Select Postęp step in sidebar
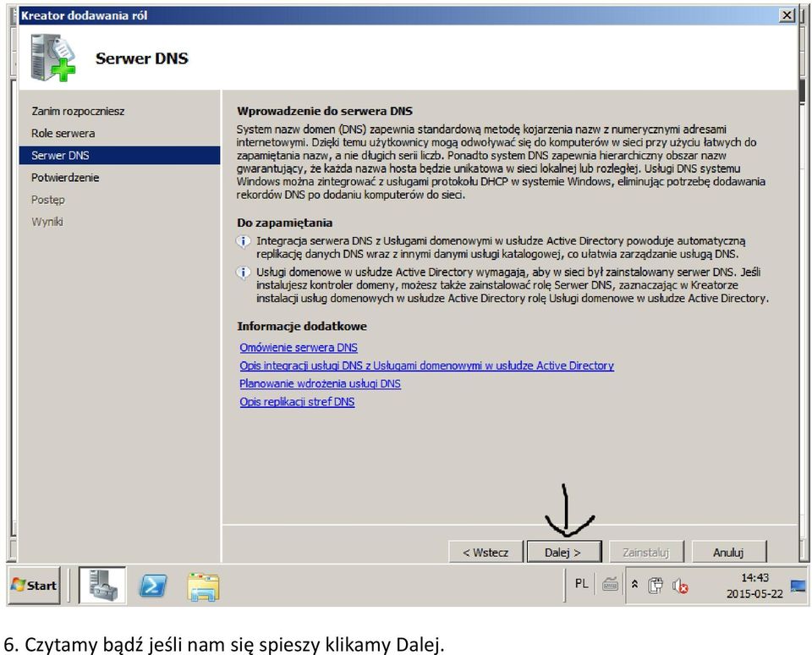The width and height of the screenshot is (812, 655). pos(48,200)
